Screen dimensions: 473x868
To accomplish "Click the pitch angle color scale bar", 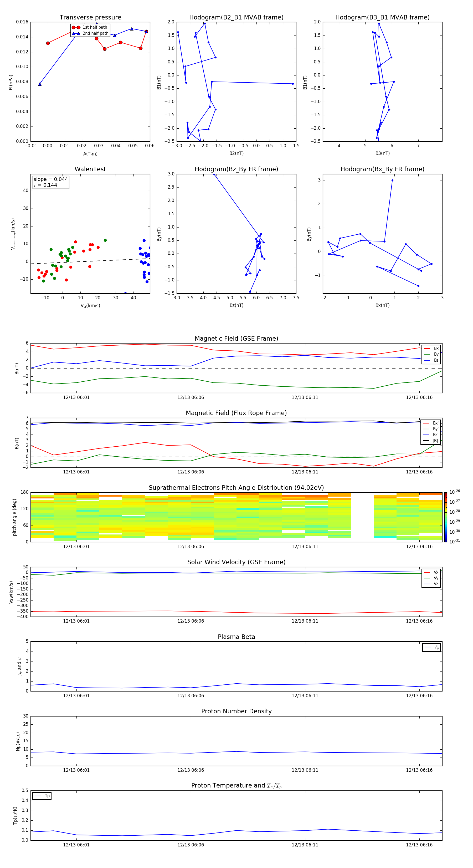I will click(446, 517).
